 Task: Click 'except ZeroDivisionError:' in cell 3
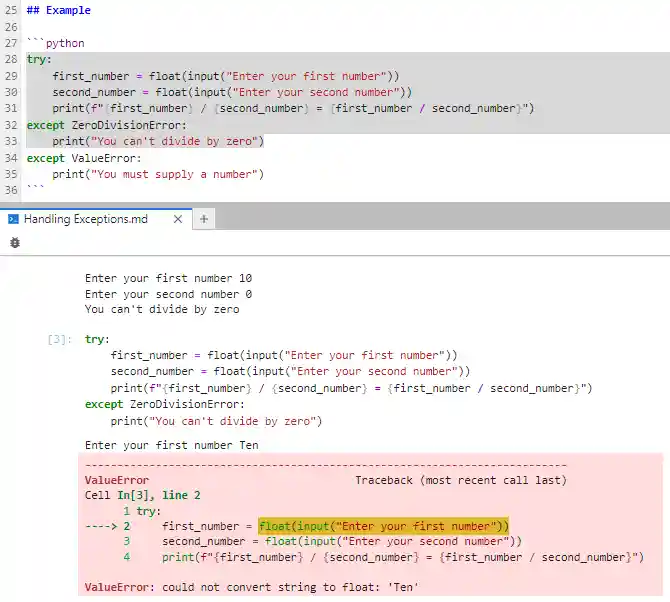pyautogui.click(x=165, y=404)
